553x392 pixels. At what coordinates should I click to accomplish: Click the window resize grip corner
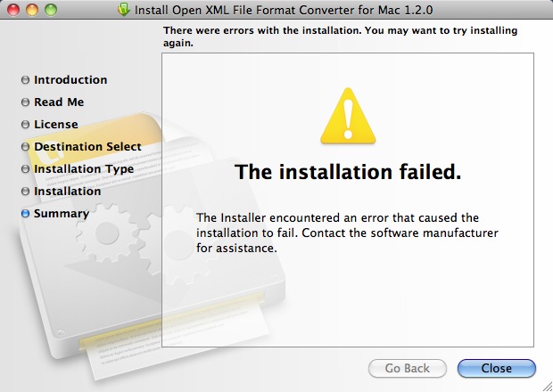[x=547, y=386]
